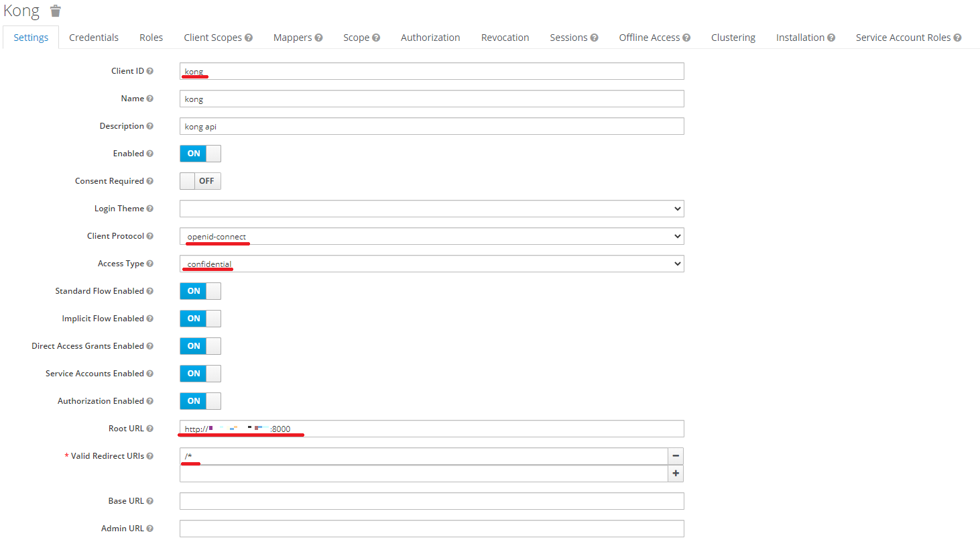Screen dimensions: 980x544
Task: Open Valid Redirect URIs help icon
Action: (x=150, y=456)
